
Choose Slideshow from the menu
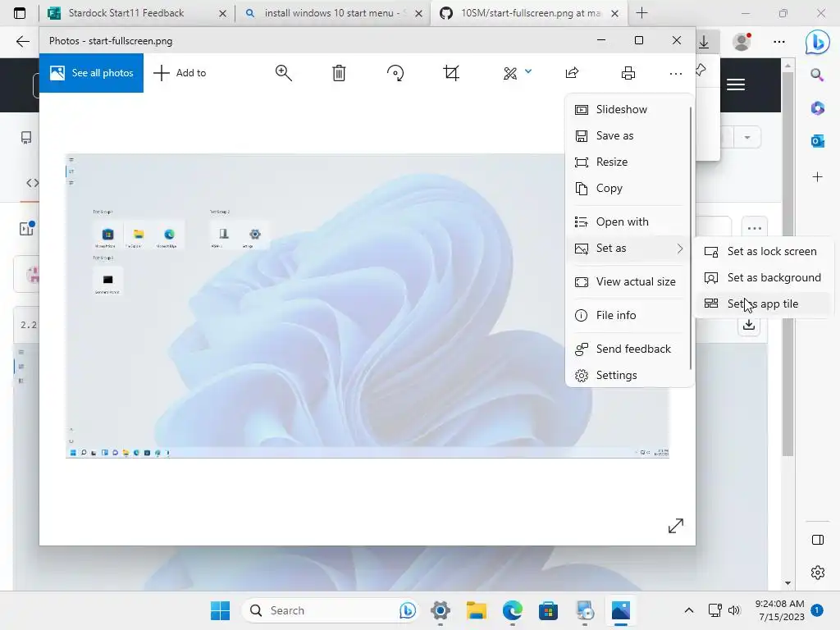(x=628, y=109)
